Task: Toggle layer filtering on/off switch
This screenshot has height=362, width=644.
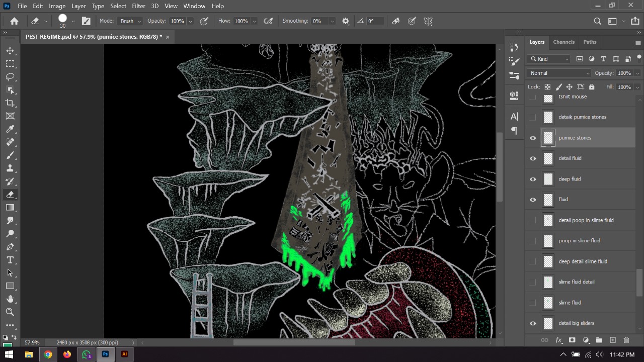Action: point(639,58)
